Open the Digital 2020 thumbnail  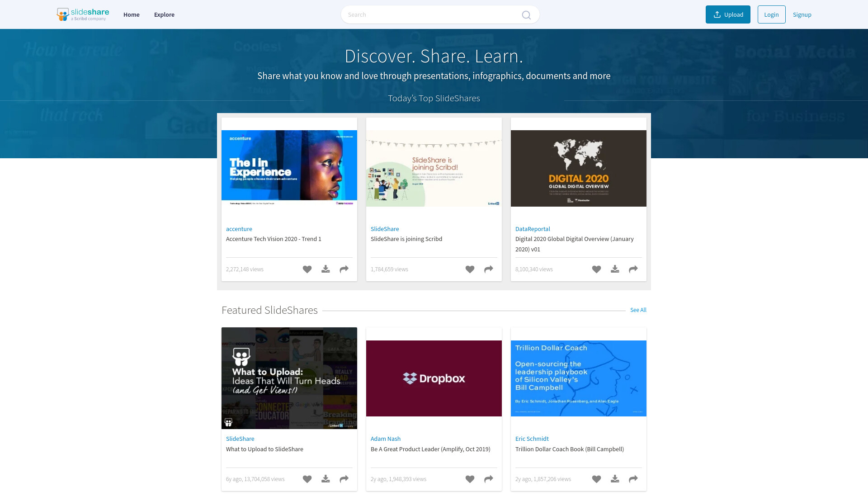(579, 168)
